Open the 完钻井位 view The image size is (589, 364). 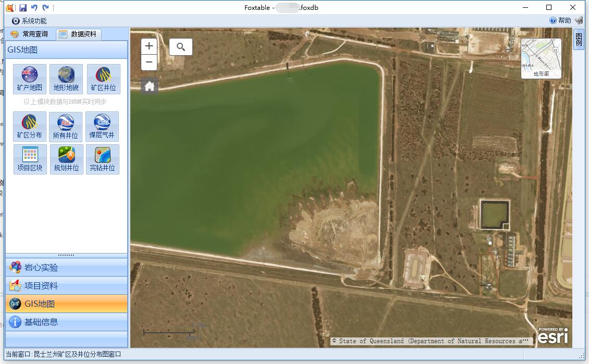pos(103,159)
